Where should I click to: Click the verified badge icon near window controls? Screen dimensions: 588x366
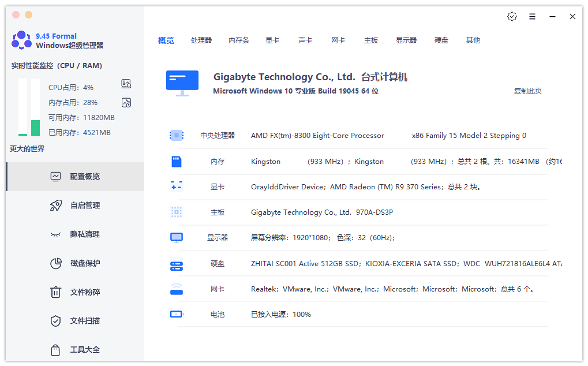click(x=512, y=16)
